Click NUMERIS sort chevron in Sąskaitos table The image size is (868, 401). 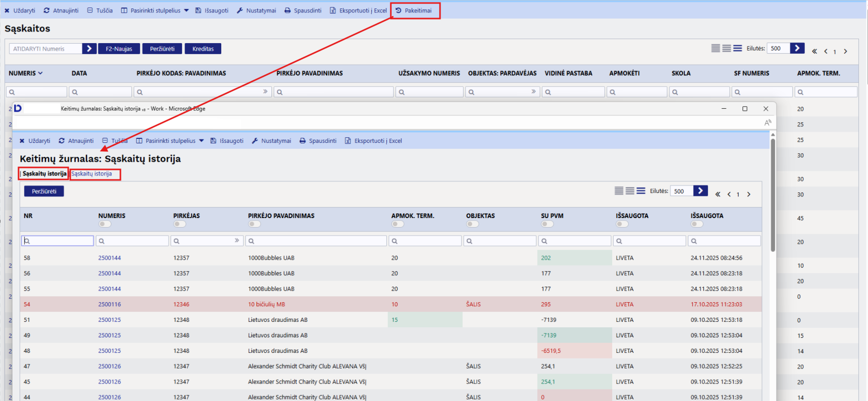tap(41, 73)
